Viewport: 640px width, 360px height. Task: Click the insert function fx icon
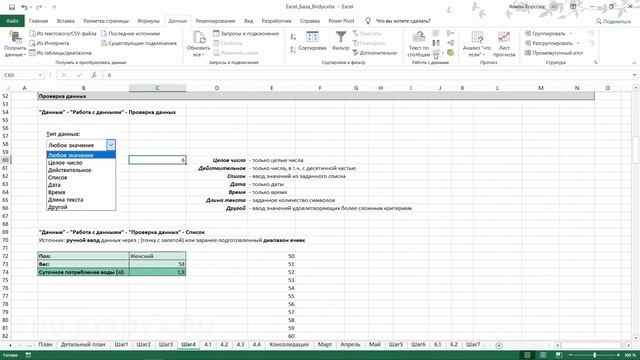click(94, 75)
